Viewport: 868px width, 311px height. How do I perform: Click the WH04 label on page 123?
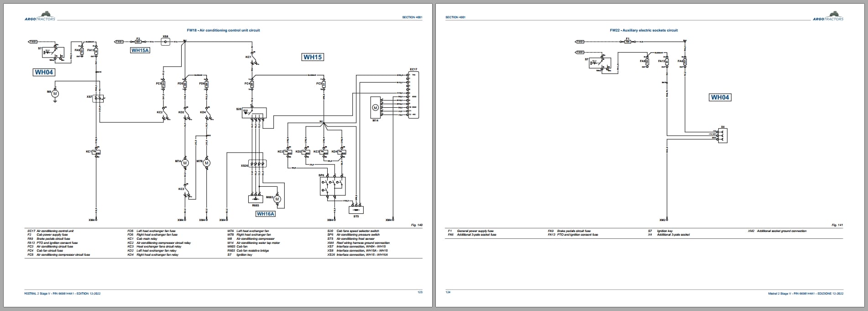[x=44, y=72]
